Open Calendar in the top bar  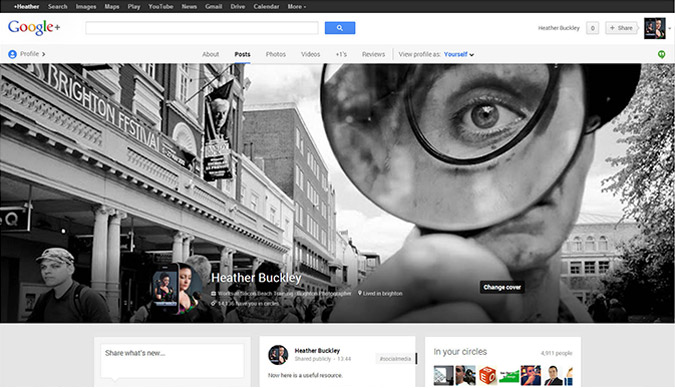(x=266, y=6)
